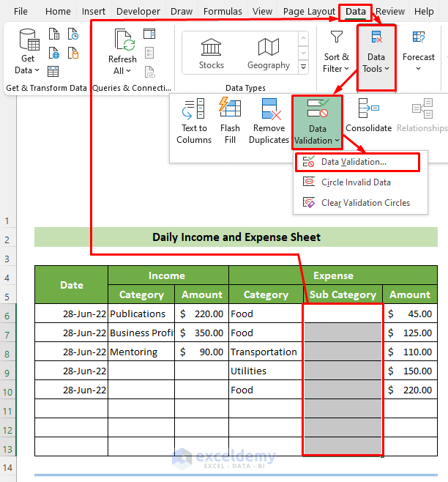Switch to the Formulas tab
The image size is (448, 482).
pyautogui.click(x=223, y=12)
